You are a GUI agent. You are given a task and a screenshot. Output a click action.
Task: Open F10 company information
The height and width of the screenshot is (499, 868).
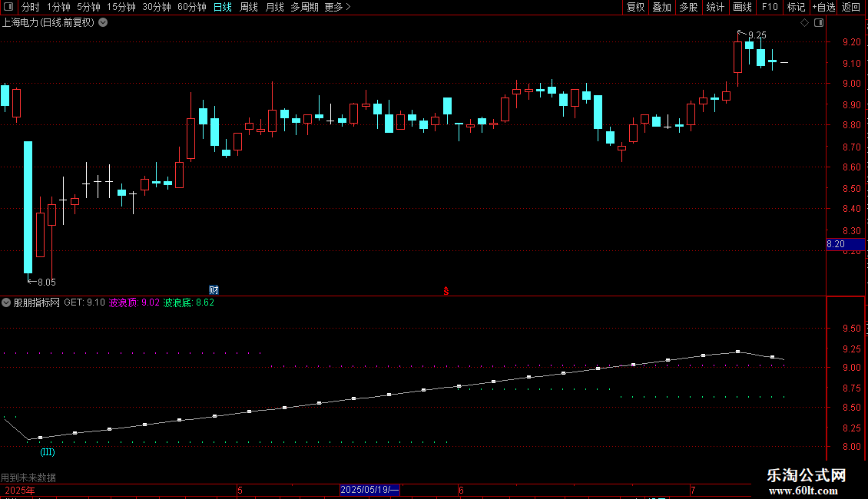click(770, 7)
